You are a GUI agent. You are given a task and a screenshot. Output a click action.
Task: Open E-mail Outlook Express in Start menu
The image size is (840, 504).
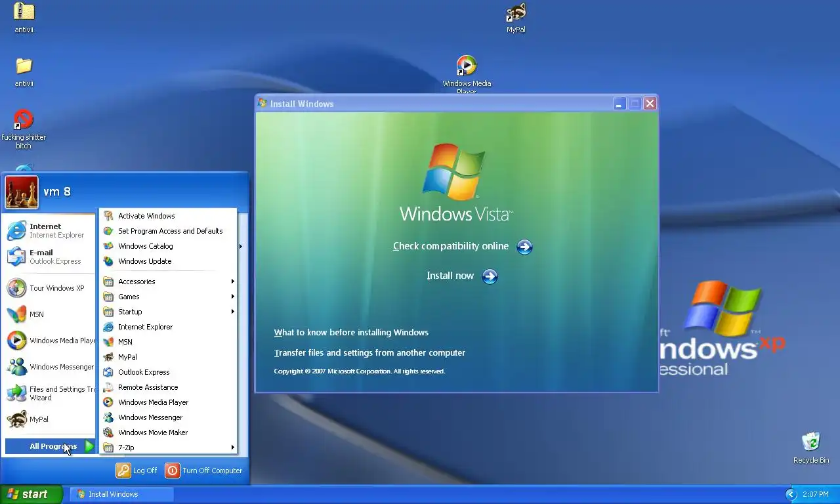(50, 257)
